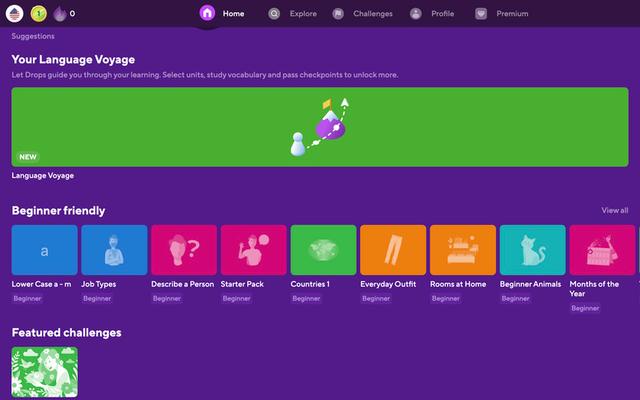Click the yellow level coin icon
This screenshot has height=400, width=640.
pos(39,13)
